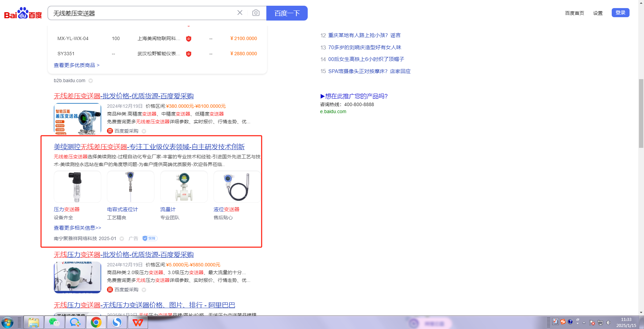This screenshot has width=644, height=329.
Task: Open the dropdown next to b2b.baidu.com
Action: coord(91,81)
